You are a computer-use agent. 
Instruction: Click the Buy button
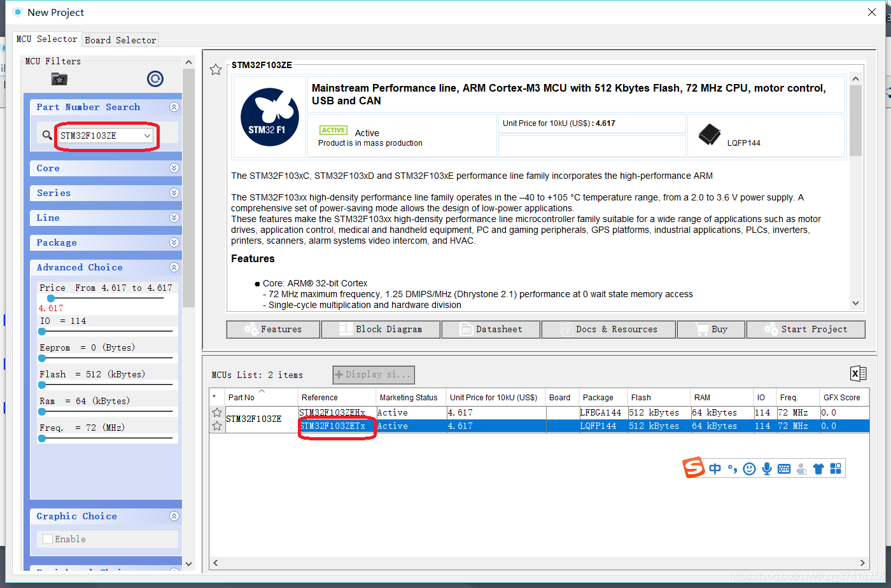point(711,329)
